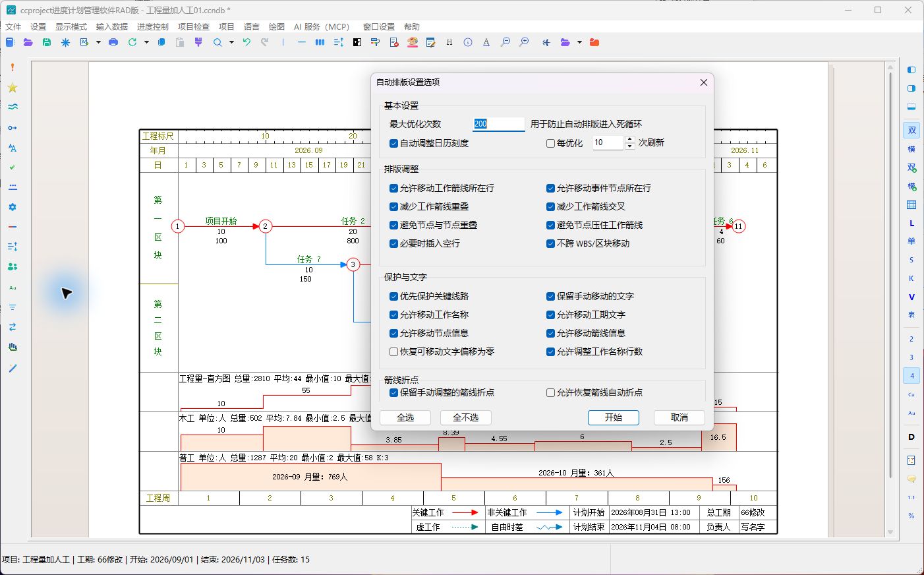The width and height of the screenshot is (924, 575).
Task: Click the zoom in magnifier icon
Action: 524,42
